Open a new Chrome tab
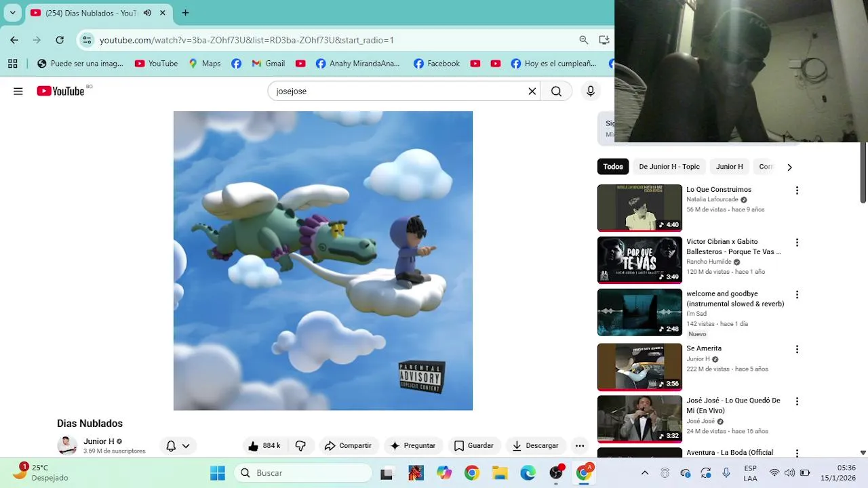 (x=185, y=13)
